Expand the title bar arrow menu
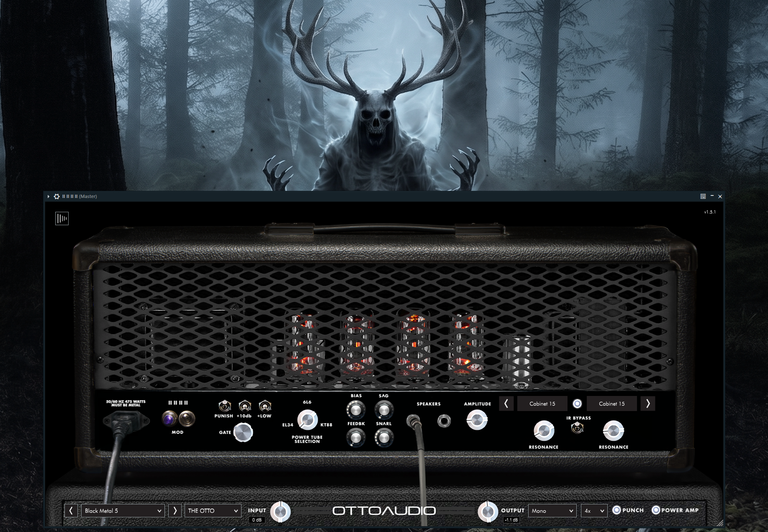Viewport: 768px width, 532px height. (x=49, y=196)
